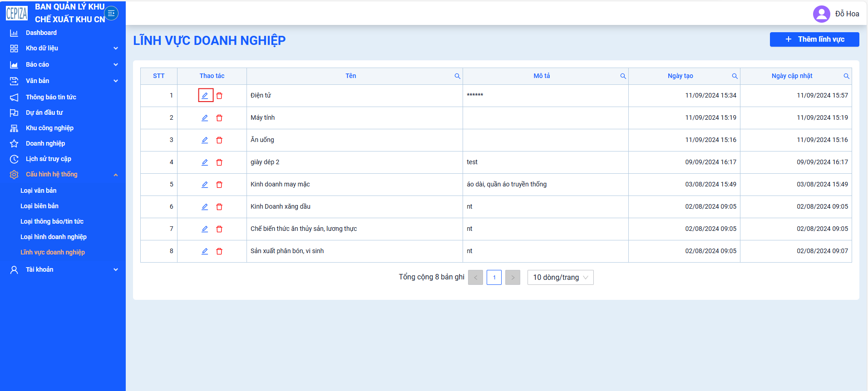Select page 1 in pagination
The width and height of the screenshot is (868, 391).
(494, 277)
